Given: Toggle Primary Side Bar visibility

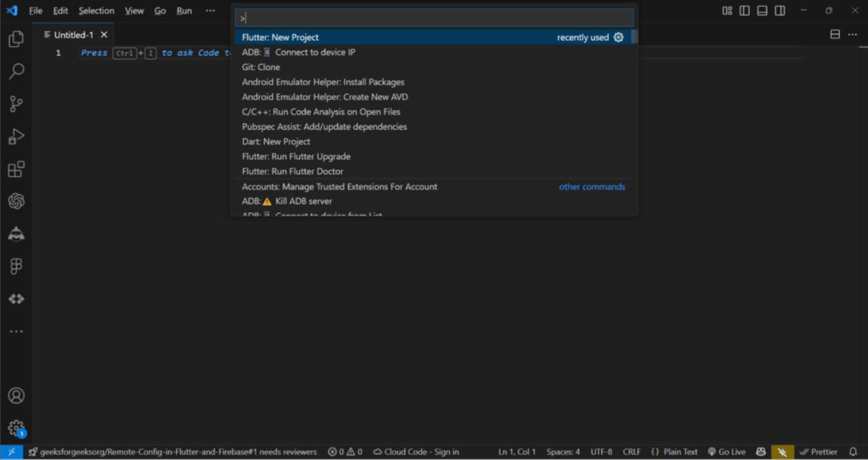Looking at the screenshot, I should 744,11.
